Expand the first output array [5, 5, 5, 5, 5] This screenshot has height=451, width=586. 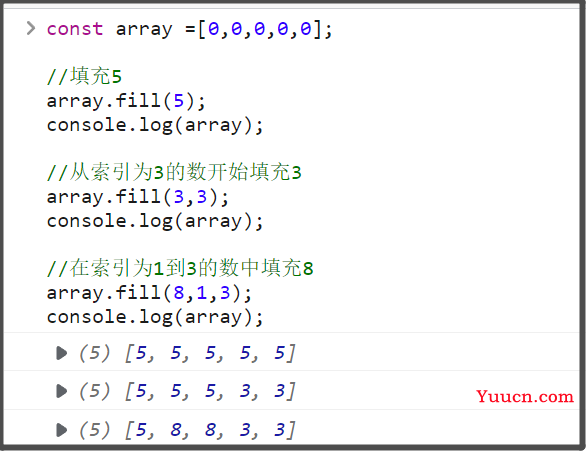62,353
